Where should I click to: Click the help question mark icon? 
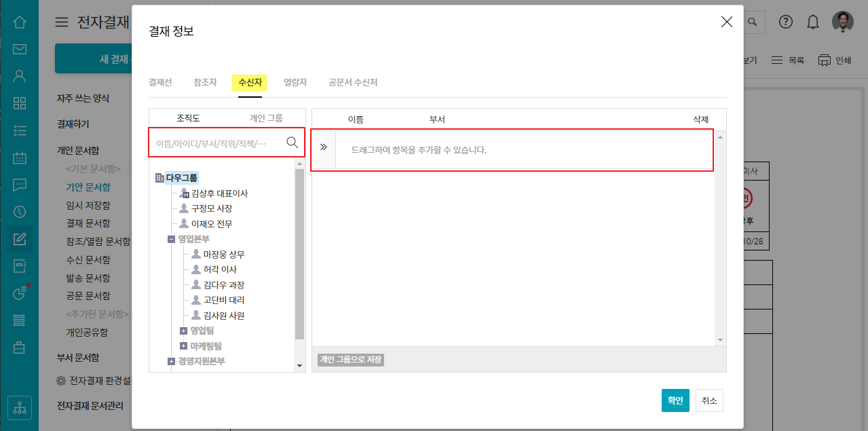(x=786, y=22)
